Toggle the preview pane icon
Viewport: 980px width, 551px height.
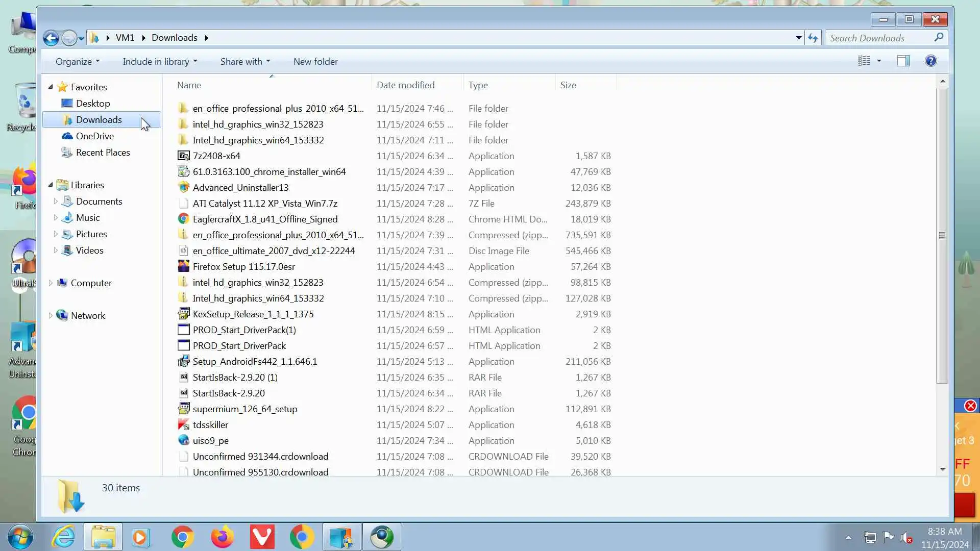point(903,61)
